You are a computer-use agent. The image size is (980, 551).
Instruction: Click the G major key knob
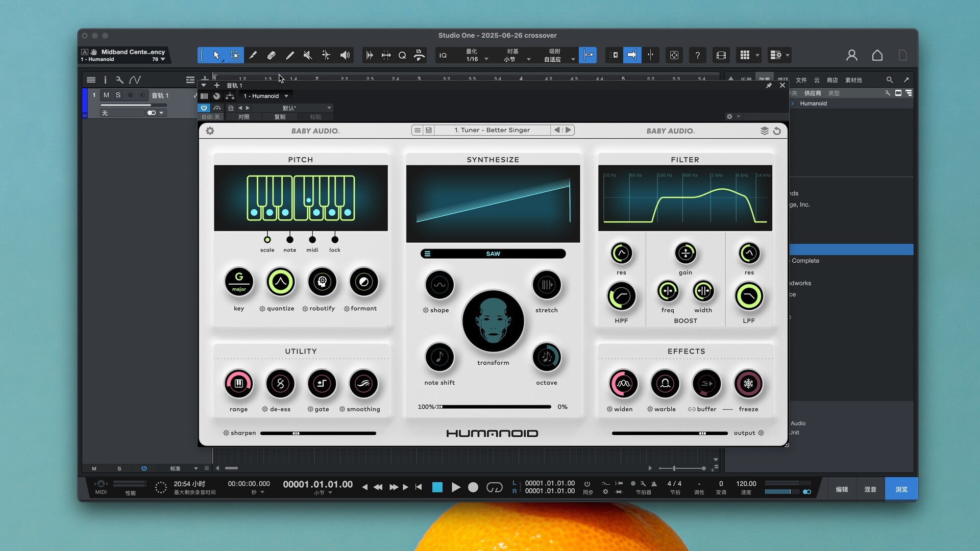[239, 282]
